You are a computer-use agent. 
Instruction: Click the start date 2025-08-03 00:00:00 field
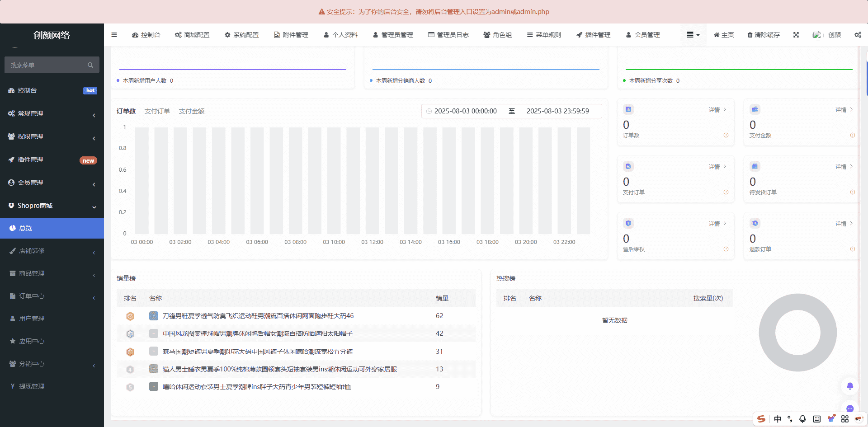click(x=465, y=111)
